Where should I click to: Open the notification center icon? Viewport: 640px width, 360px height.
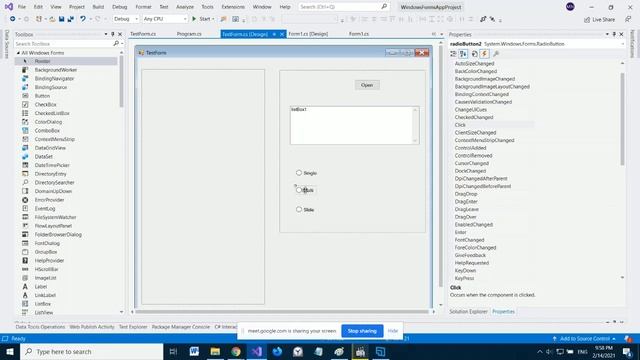coord(627,351)
